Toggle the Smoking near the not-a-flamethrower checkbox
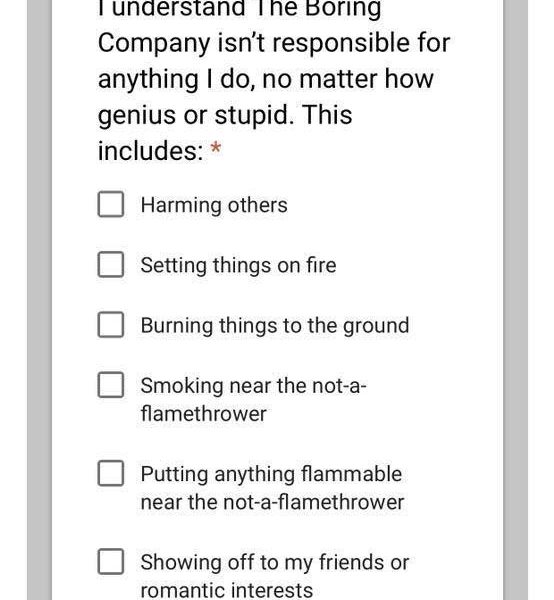Image resolution: width=554 pixels, height=600 pixels. pos(111,385)
